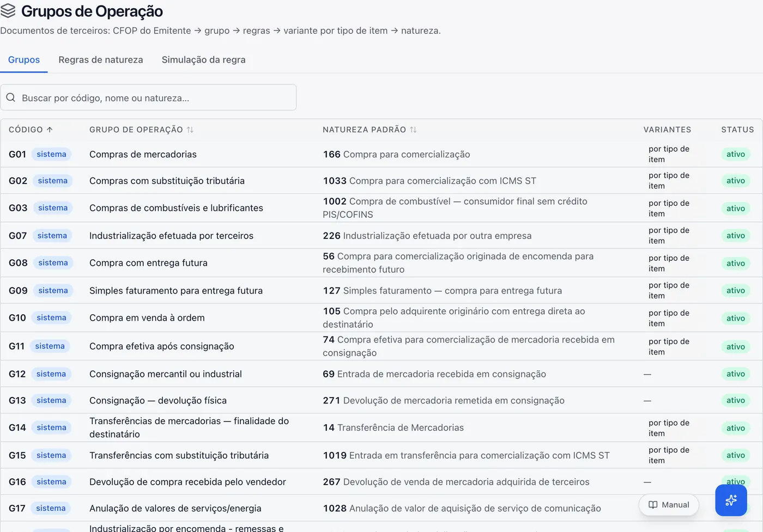Select Consignação mercantil ou industrial

coord(166,374)
